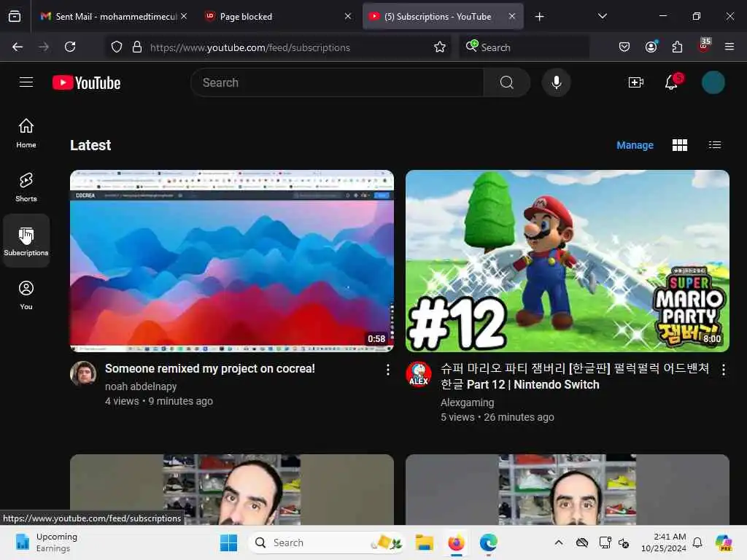The image size is (747, 560).
Task: Open Windows Start menu
Action: point(228,542)
